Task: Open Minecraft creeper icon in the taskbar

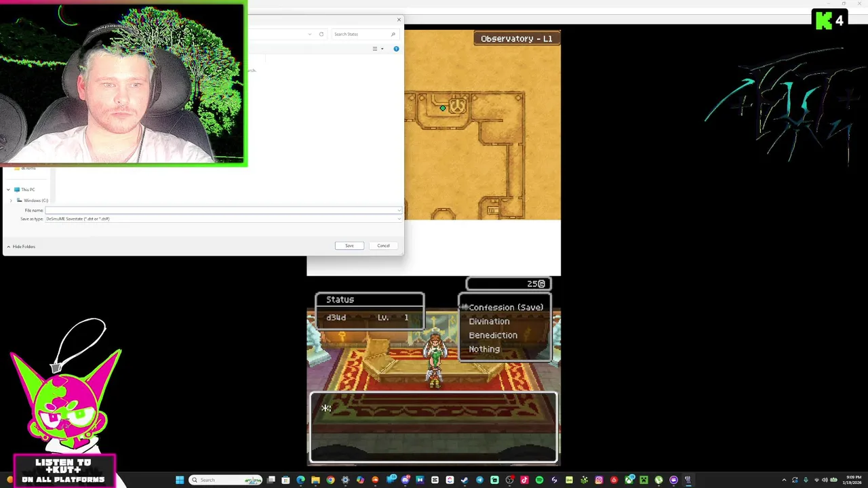Action: (644, 480)
